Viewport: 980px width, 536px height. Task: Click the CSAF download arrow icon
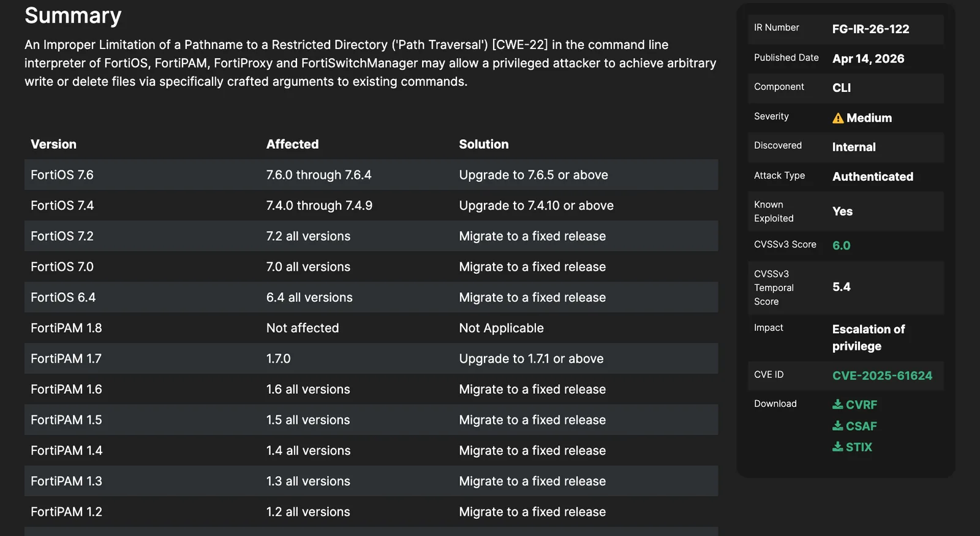838,426
